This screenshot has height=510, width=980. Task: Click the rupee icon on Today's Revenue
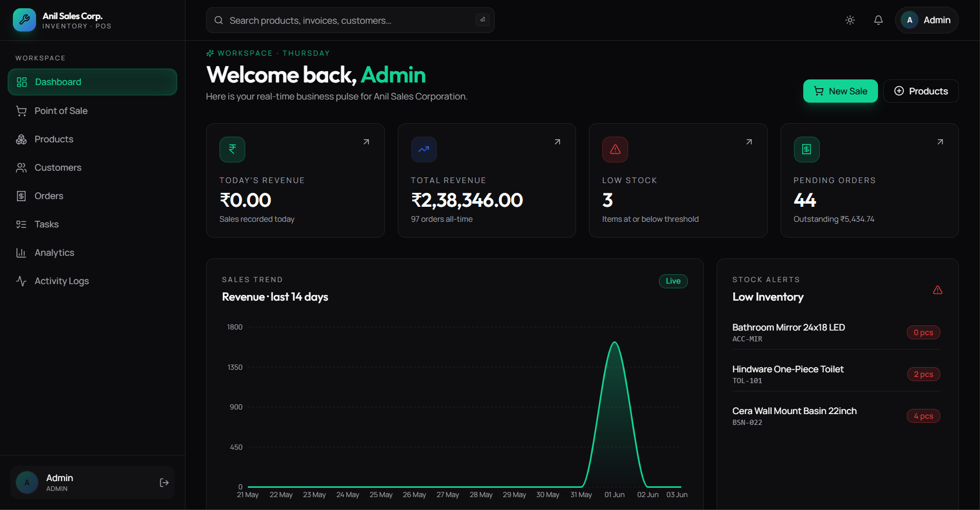(x=232, y=150)
